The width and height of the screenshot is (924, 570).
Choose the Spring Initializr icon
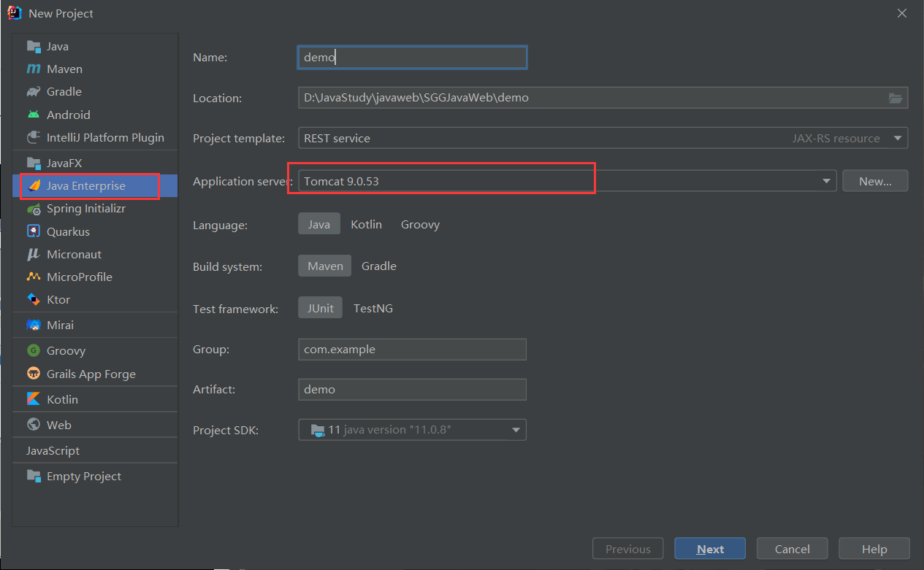pyautogui.click(x=34, y=209)
